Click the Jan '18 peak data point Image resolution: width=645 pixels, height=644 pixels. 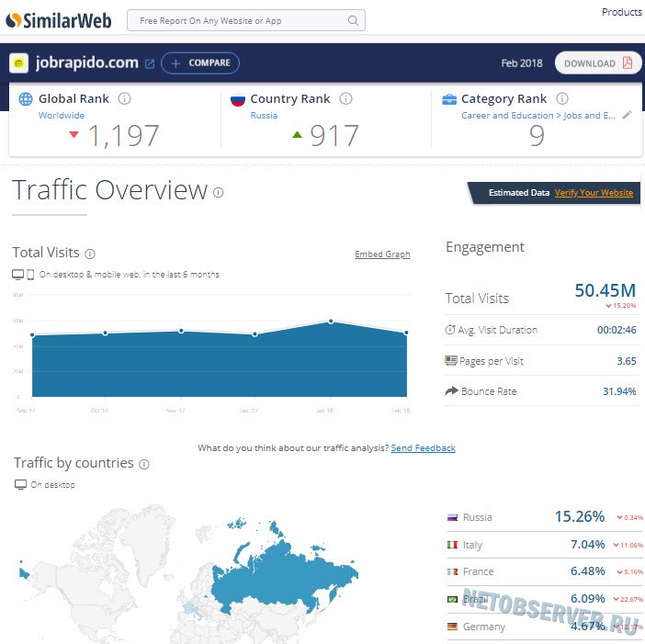point(331,322)
